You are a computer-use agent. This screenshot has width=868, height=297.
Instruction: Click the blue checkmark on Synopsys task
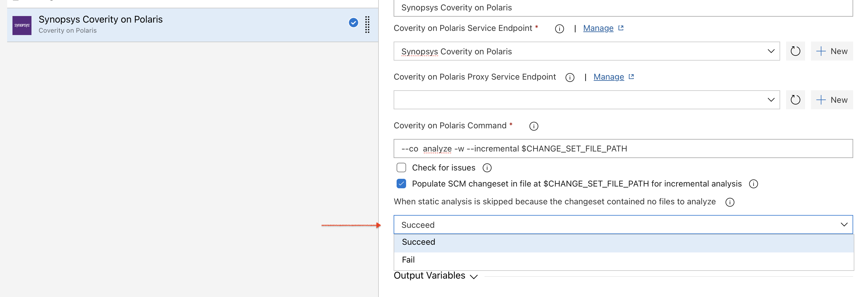coord(353,23)
